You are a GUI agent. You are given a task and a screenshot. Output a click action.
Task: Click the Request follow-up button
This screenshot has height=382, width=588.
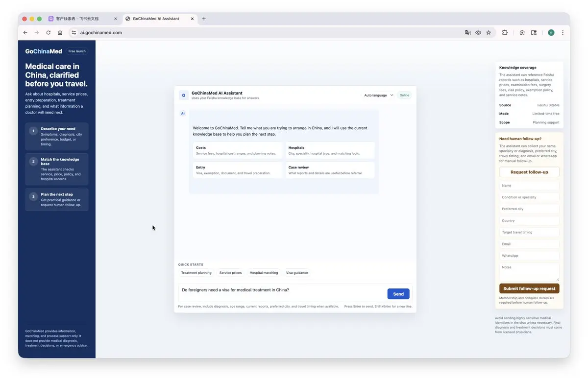coord(529,172)
